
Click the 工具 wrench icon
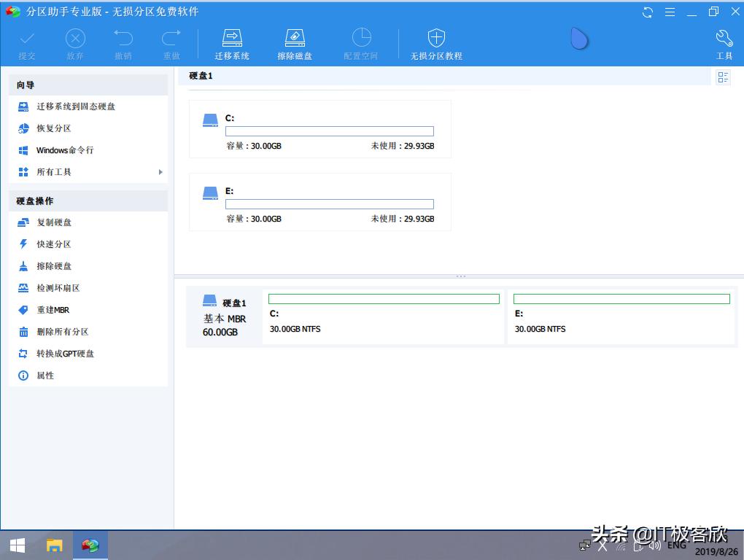[x=724, y=37]
